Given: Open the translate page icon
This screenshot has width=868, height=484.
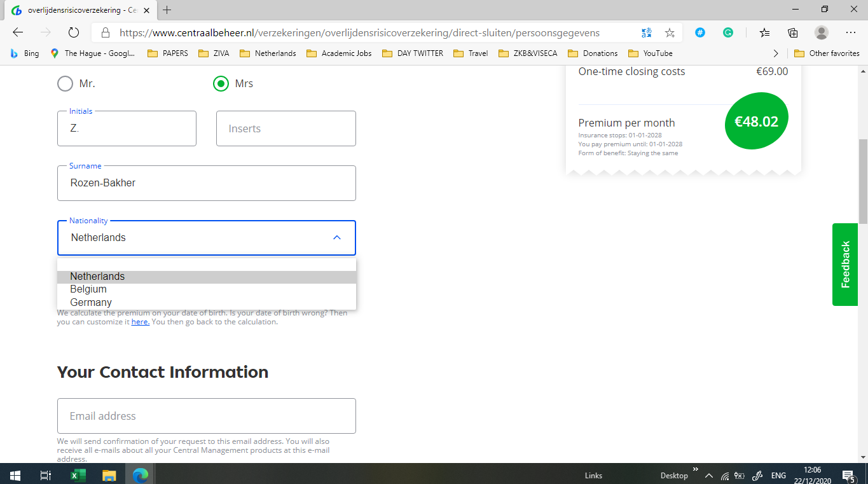Looking at the screenshot, I should [646, 32].
